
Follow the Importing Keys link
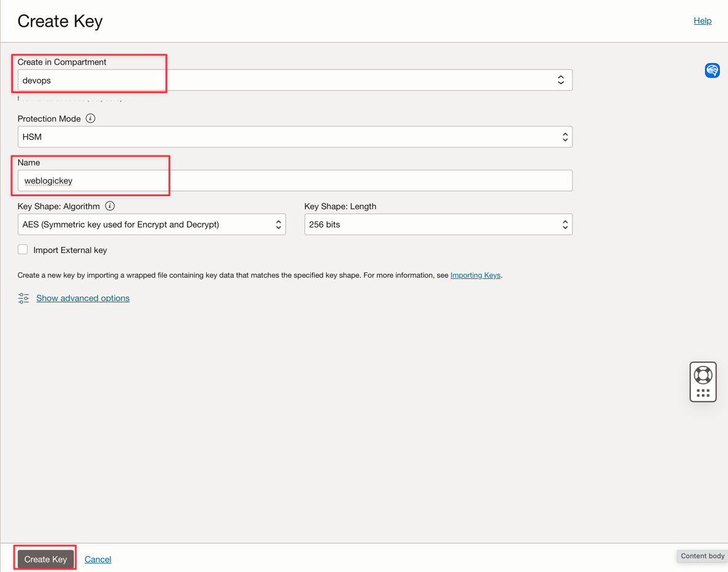(x=475, y=275)
